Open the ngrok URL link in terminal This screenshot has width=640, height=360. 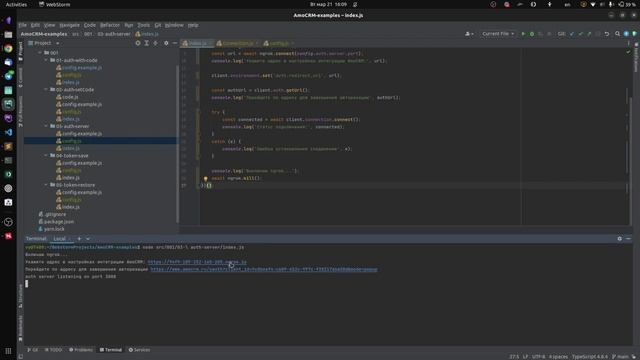tap(197, 262)
